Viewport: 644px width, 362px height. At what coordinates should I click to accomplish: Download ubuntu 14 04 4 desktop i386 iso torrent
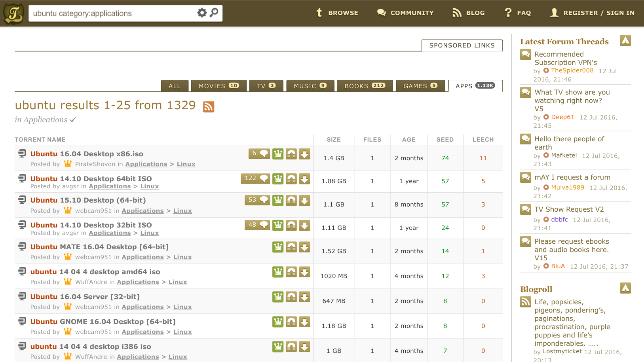304,347
